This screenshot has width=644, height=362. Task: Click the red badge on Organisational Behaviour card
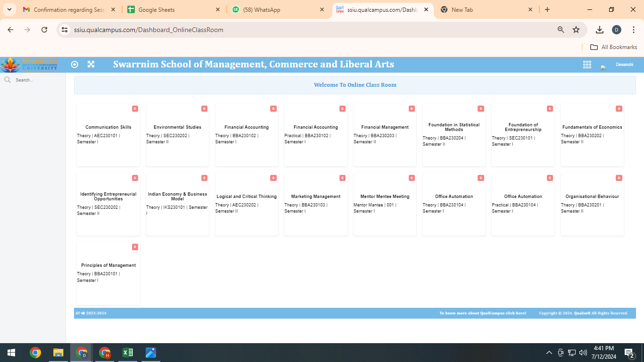pyautogui.click(x=619, y=178)
